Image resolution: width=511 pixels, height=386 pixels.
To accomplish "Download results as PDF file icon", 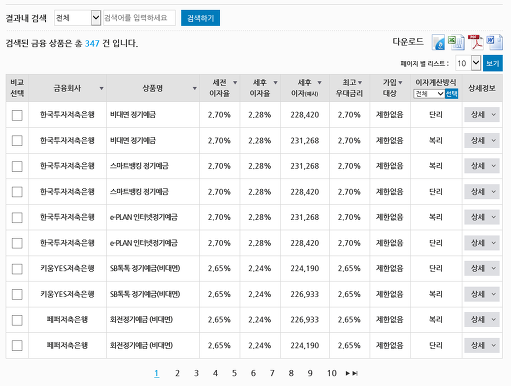I will click(x=475, y=42).
